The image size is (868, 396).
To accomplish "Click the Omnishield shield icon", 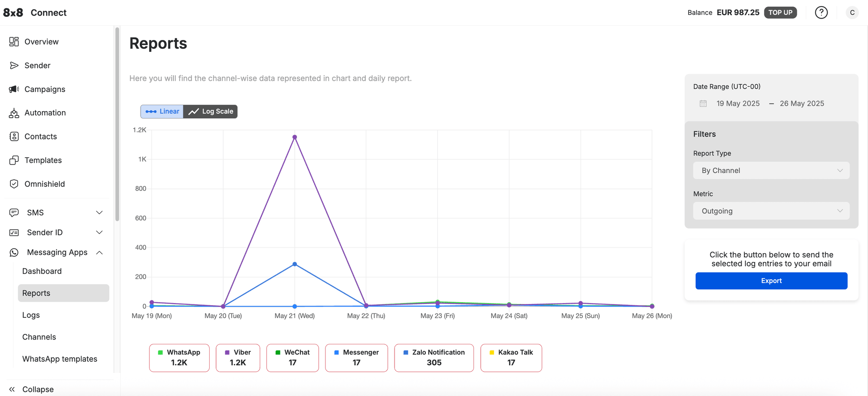I will pos(14,184).
